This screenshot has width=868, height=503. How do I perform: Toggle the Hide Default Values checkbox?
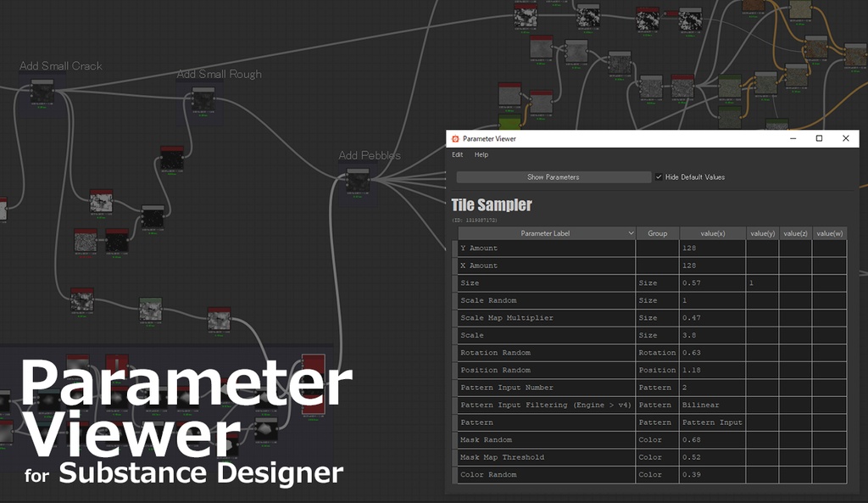659,177
